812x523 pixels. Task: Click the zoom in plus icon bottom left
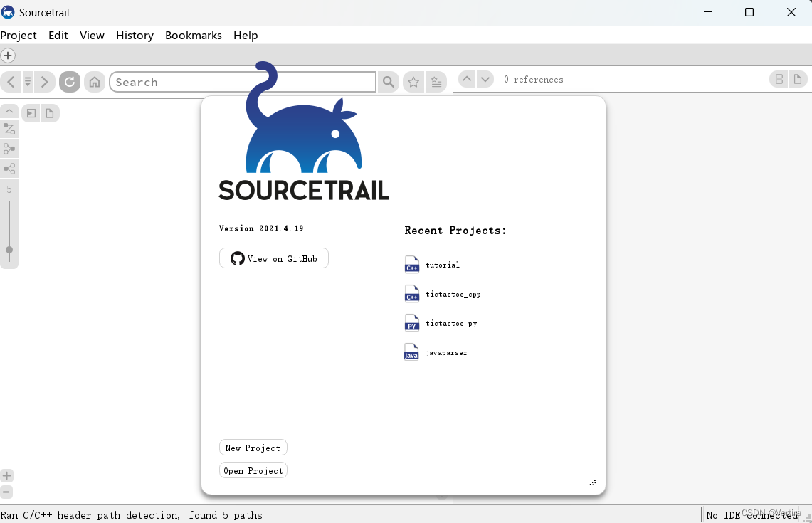pyautogui.click(x=6, y=475)
